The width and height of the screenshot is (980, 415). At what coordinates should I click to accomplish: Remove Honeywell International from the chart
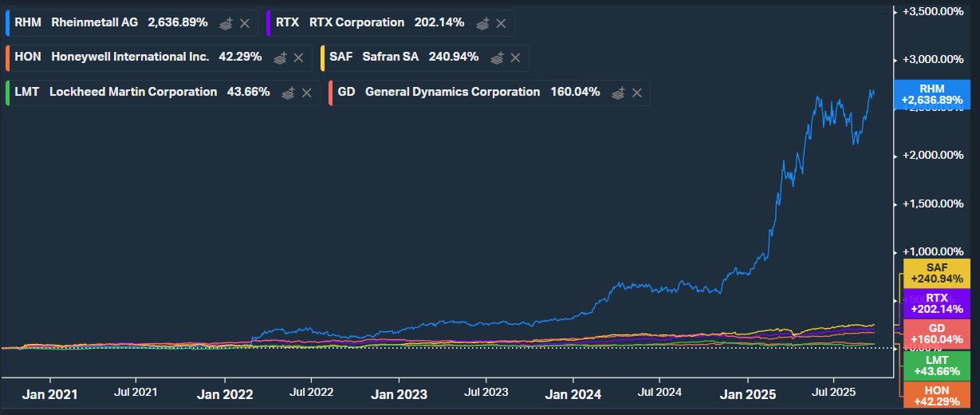[x=298, y=57]
